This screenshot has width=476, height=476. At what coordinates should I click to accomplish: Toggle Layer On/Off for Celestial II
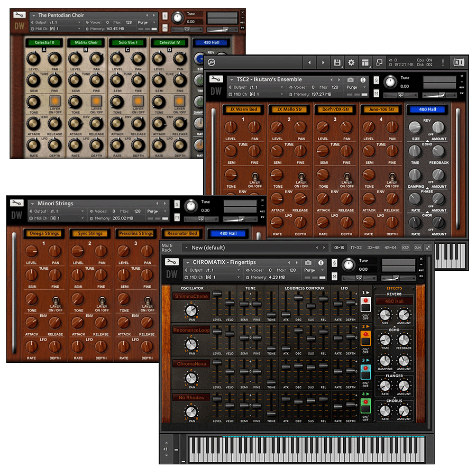point(55,101)
